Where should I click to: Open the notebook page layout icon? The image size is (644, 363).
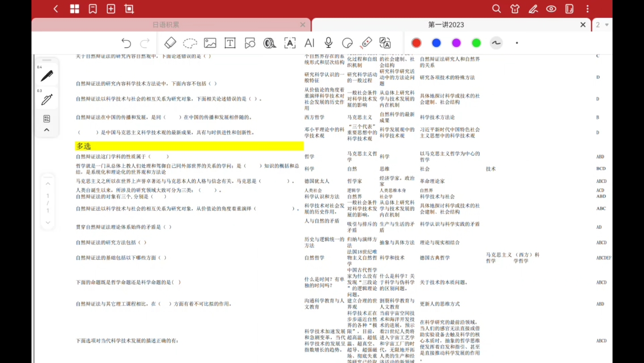point(569,9)
